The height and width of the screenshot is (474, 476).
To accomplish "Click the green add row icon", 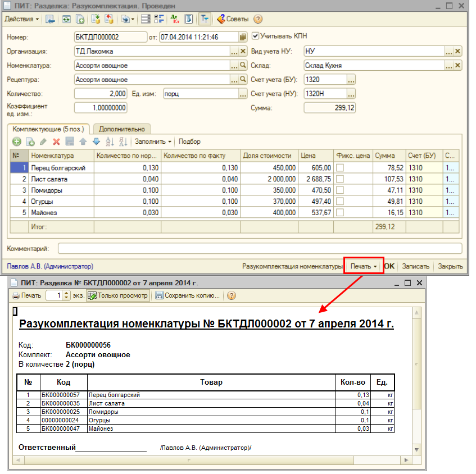I will (x=17, y=142).
